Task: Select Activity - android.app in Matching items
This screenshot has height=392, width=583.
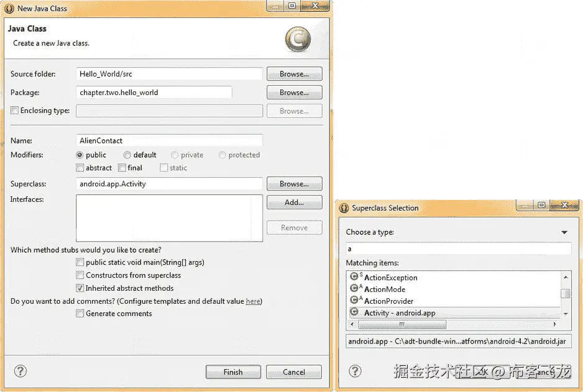Action: click(x=454, y=313)
